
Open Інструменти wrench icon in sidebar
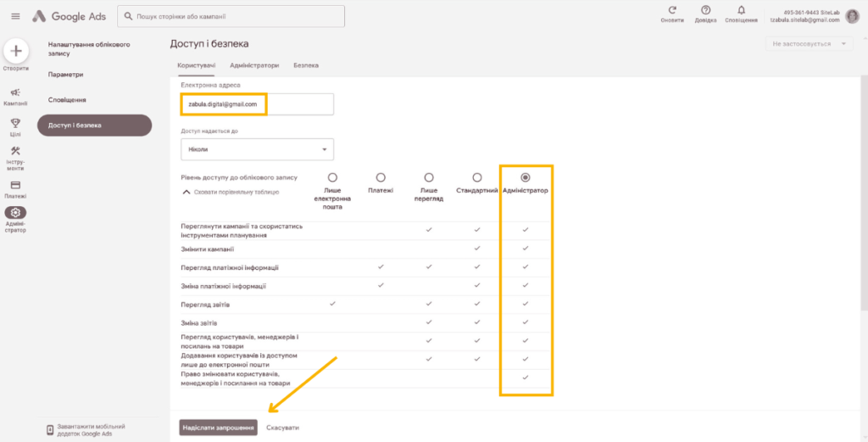tap(15, 151)
